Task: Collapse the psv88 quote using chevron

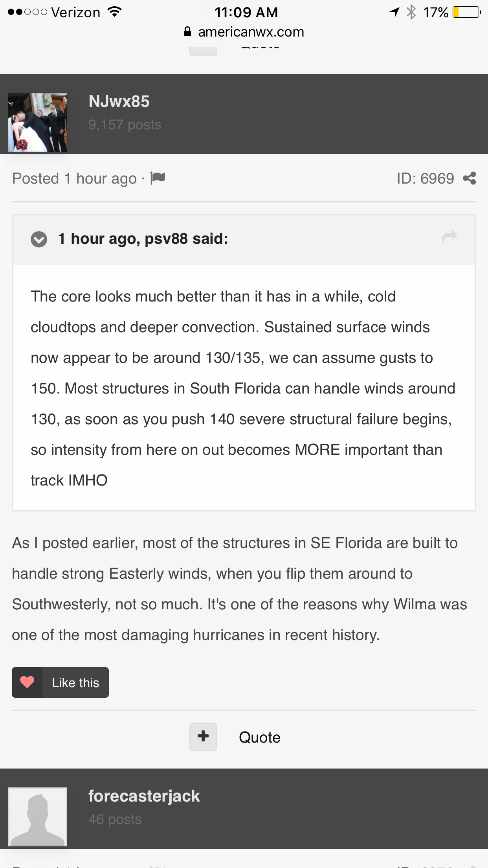Action: tap(39, 239)
